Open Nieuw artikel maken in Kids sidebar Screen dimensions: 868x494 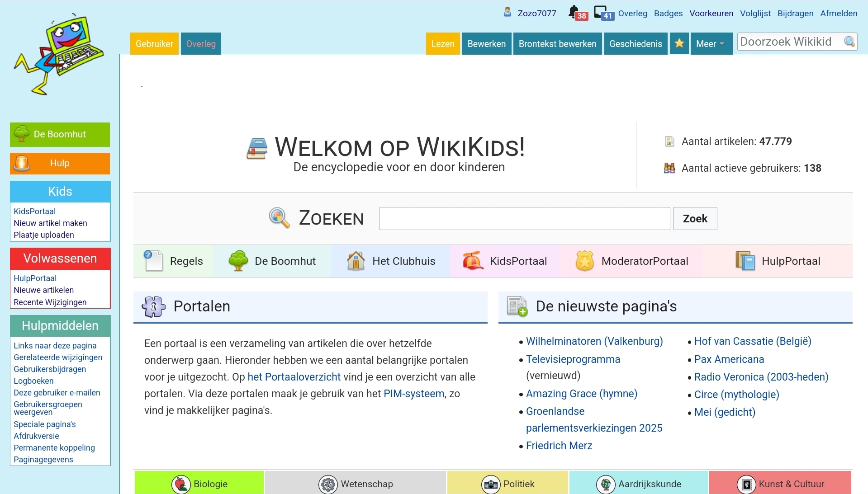[50, 223]
